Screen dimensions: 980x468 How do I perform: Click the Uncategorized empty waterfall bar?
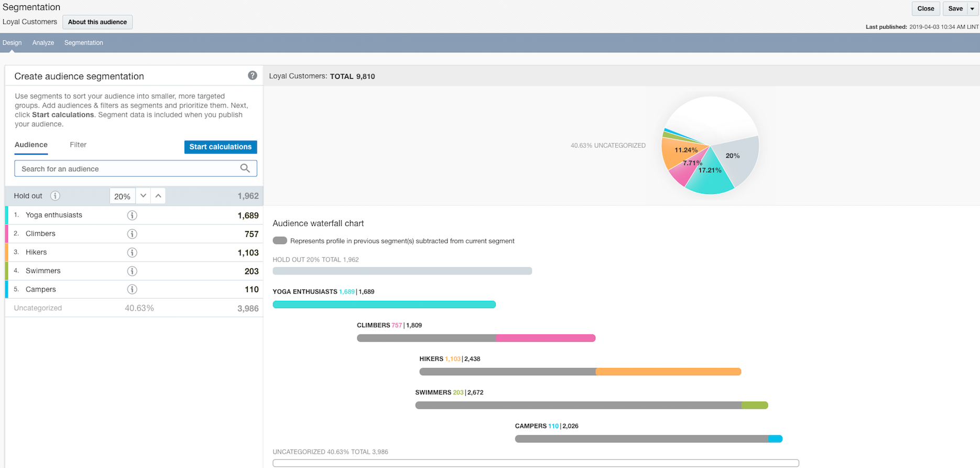pyautogui.click(x=536, y=463)
